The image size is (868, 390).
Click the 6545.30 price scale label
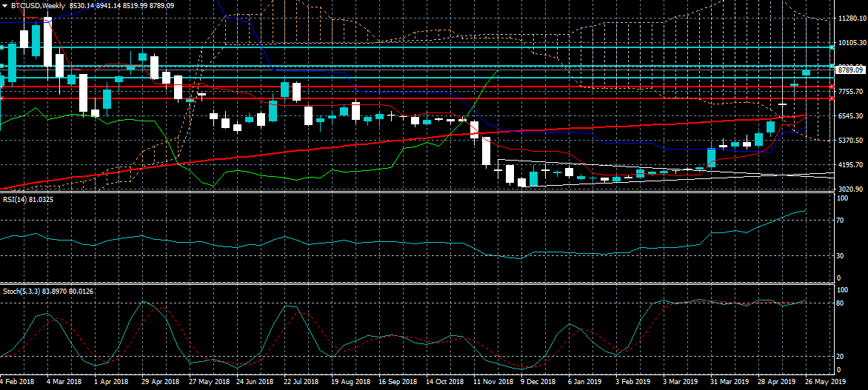click(852, 115)
